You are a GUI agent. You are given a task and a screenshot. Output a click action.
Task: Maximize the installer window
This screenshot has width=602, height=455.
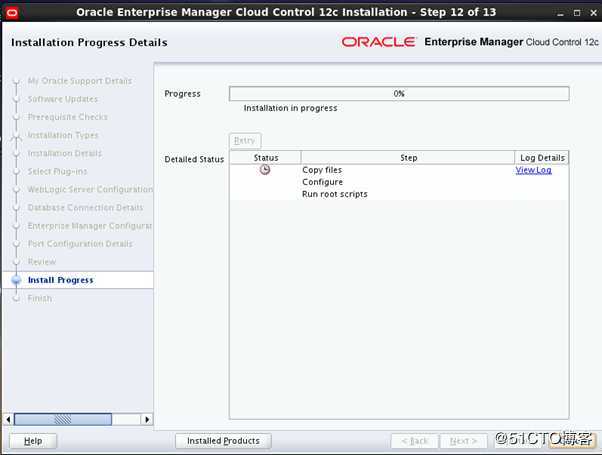pyautogui.click(x=577, y=13)
